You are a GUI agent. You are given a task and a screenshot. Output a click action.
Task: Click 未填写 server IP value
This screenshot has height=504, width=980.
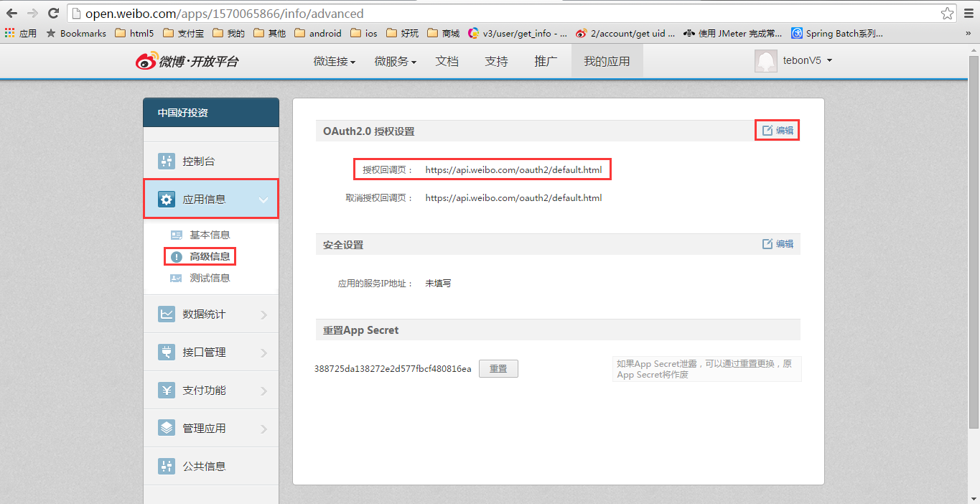coord(438,283)
